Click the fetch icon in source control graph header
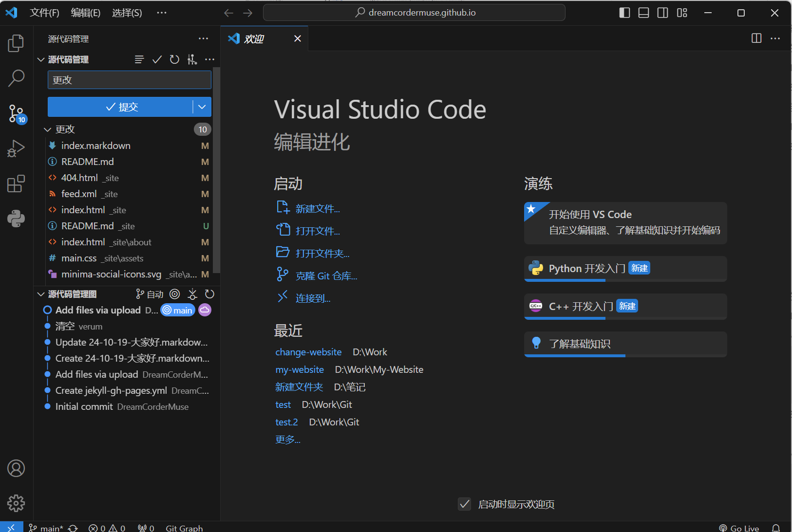The width and height of the screenshot is (792, 532). (x=192, y=294)
